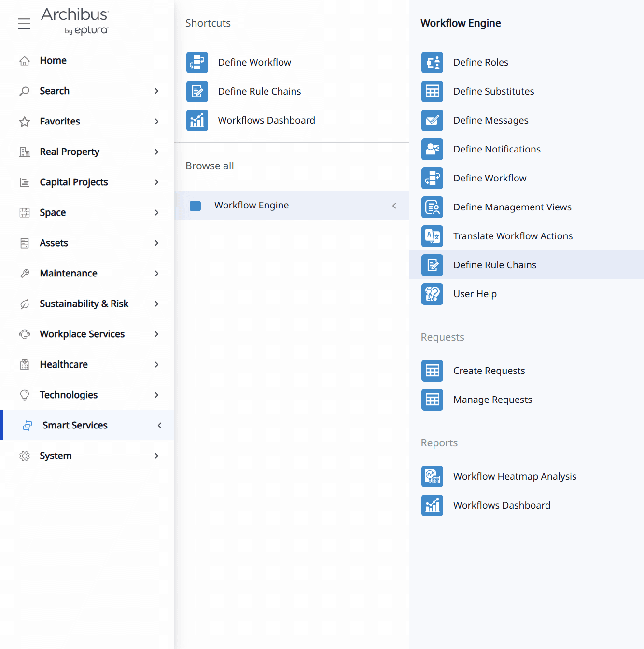This screenshot has width=644, height=649.
Task: Open the Define Messages link
Action: click(x=490, y=120)
